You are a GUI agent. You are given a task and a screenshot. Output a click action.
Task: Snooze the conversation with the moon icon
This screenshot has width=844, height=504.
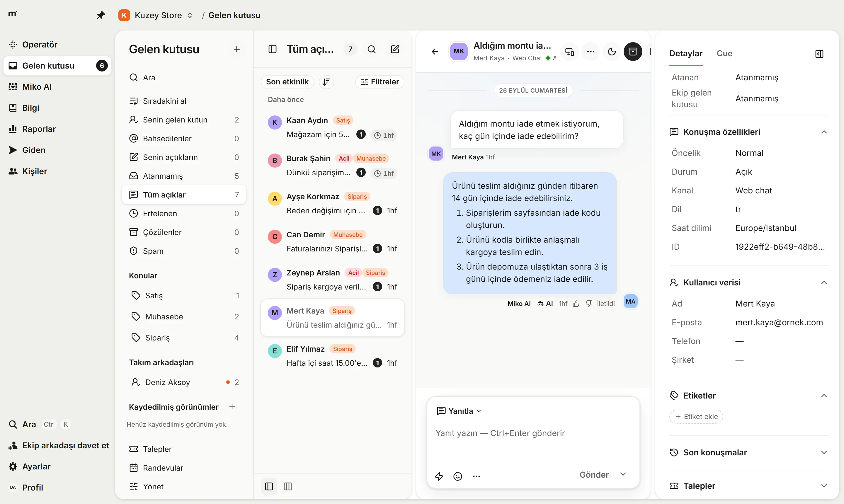click(612, 52)
